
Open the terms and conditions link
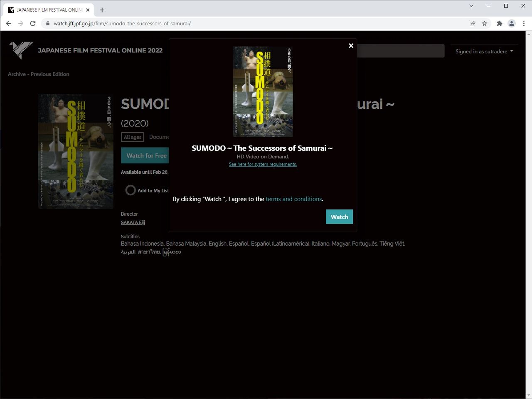tap(293, 199)
